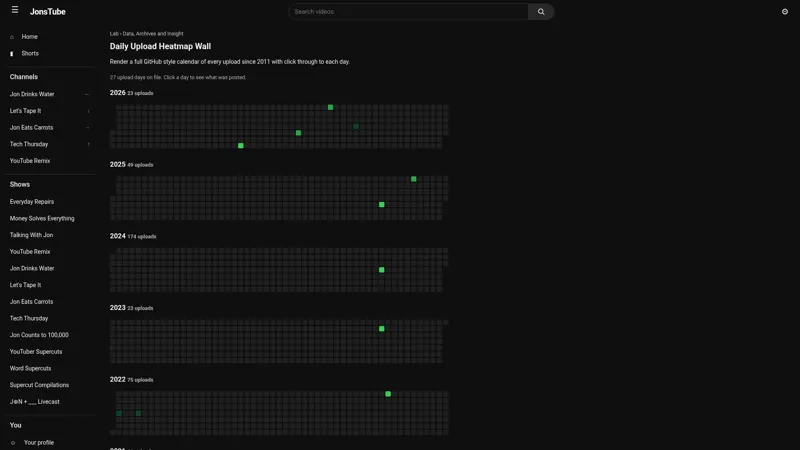
Task: Open the hamburger menu next to JonsTube
Action: (x=15, y=10)
